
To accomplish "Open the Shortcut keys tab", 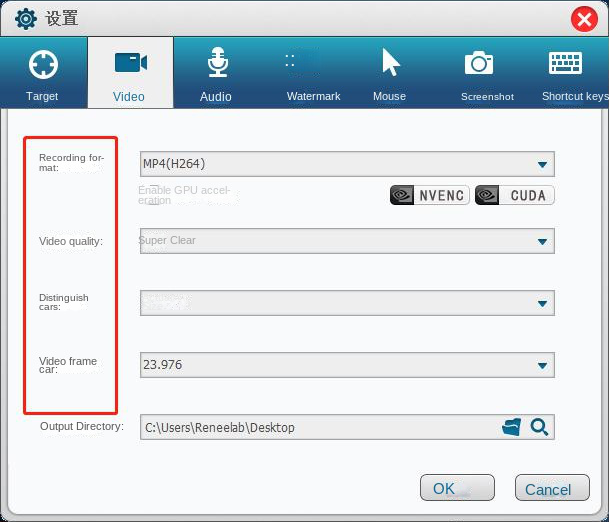I will pos(573,73).
